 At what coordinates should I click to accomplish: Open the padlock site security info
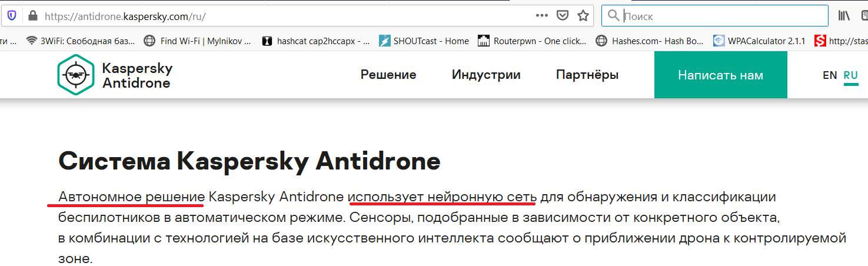tap(32, 16)
